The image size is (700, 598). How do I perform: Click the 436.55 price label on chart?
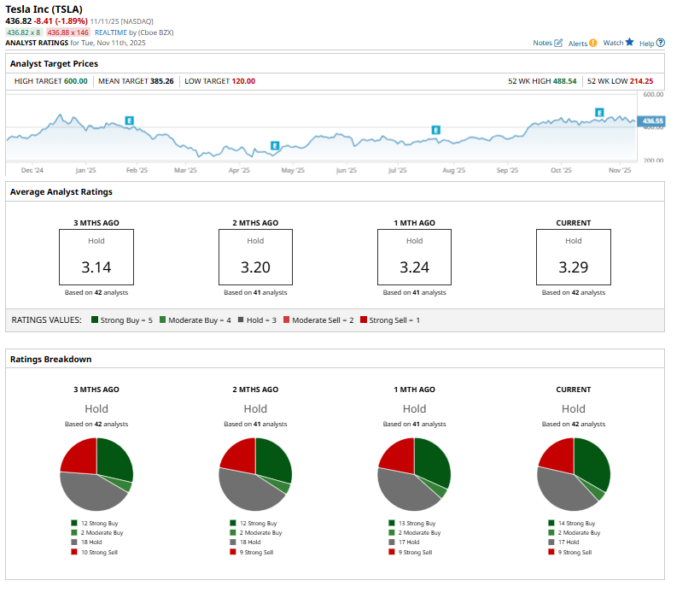point(652,121)
